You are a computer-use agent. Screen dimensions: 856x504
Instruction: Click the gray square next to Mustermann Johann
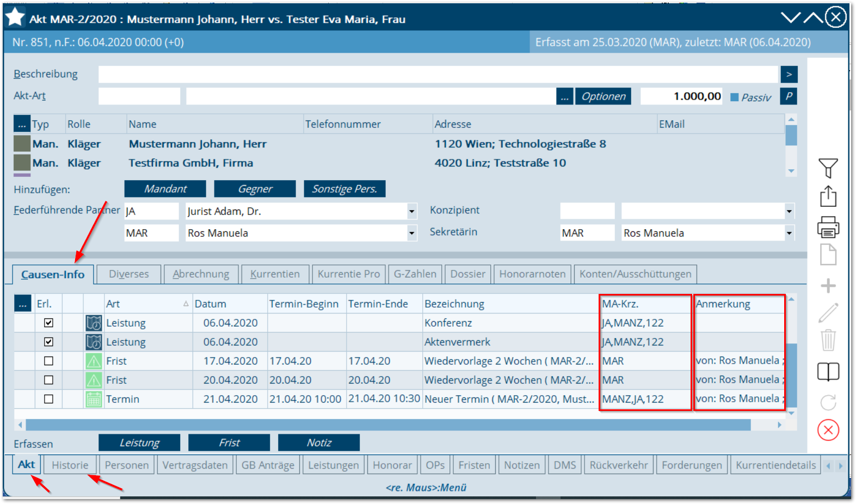(22, 144)
